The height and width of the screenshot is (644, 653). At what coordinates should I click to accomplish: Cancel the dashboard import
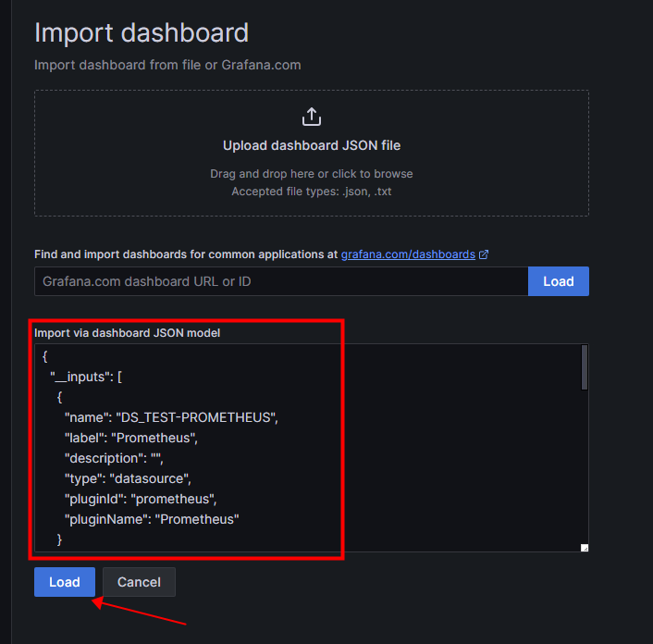pyautogui.click(x=139, y=582)
